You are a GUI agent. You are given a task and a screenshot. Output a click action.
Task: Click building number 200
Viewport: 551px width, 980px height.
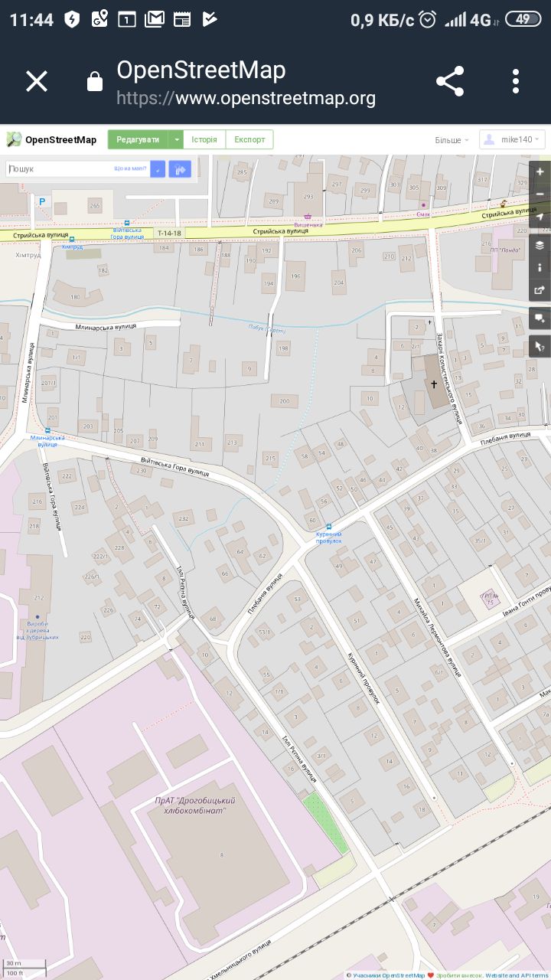point(285,401)
